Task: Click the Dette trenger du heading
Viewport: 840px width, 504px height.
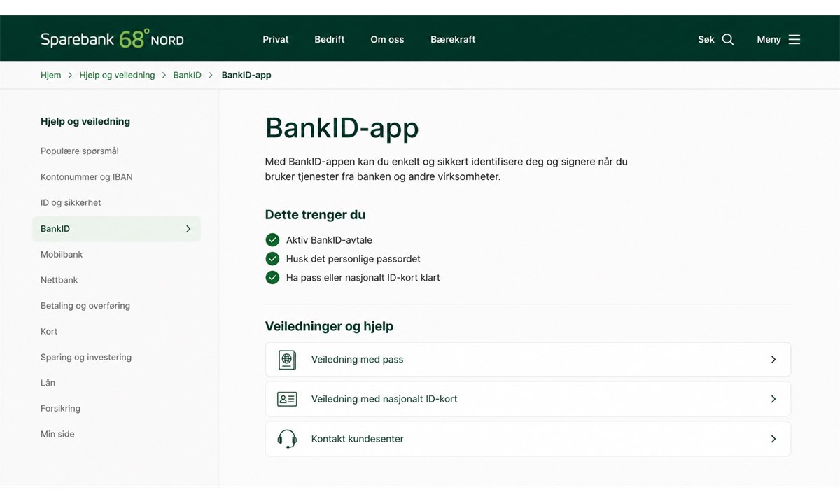Action: coord(316,215)
